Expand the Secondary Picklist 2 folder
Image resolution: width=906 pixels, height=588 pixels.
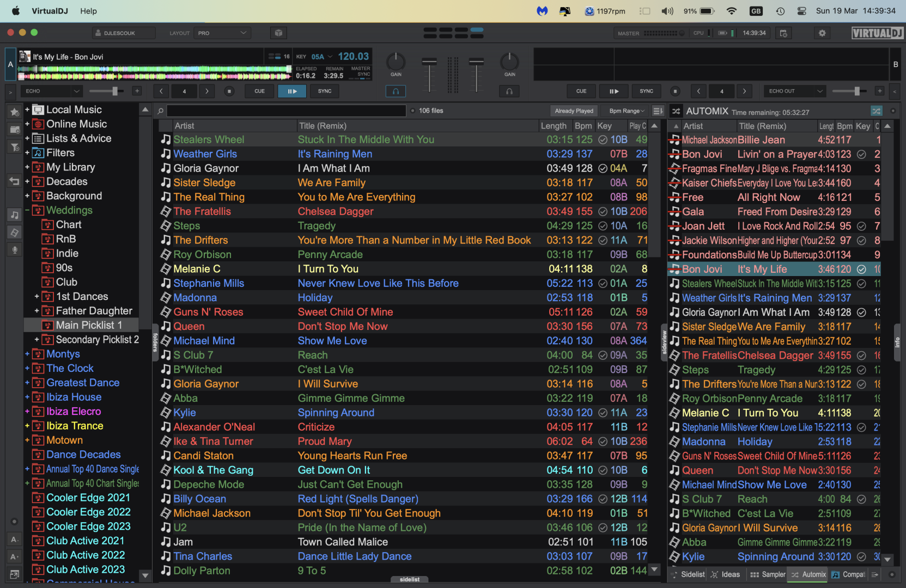(x=37, y=340)
